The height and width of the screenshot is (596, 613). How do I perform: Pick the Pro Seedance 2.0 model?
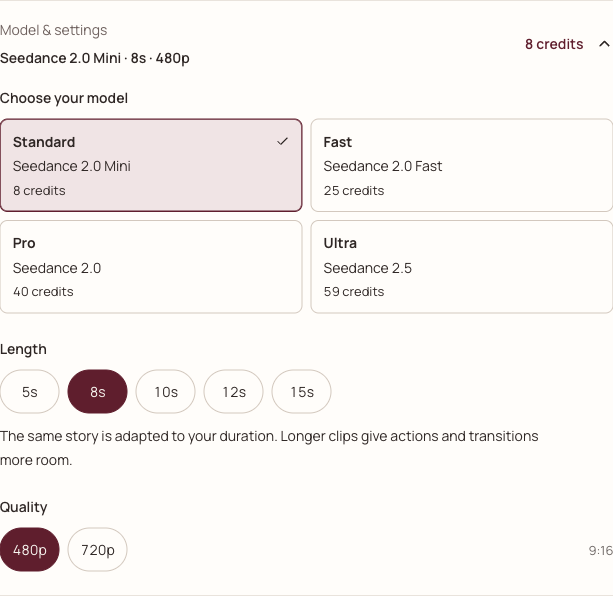tap(151, 267)
